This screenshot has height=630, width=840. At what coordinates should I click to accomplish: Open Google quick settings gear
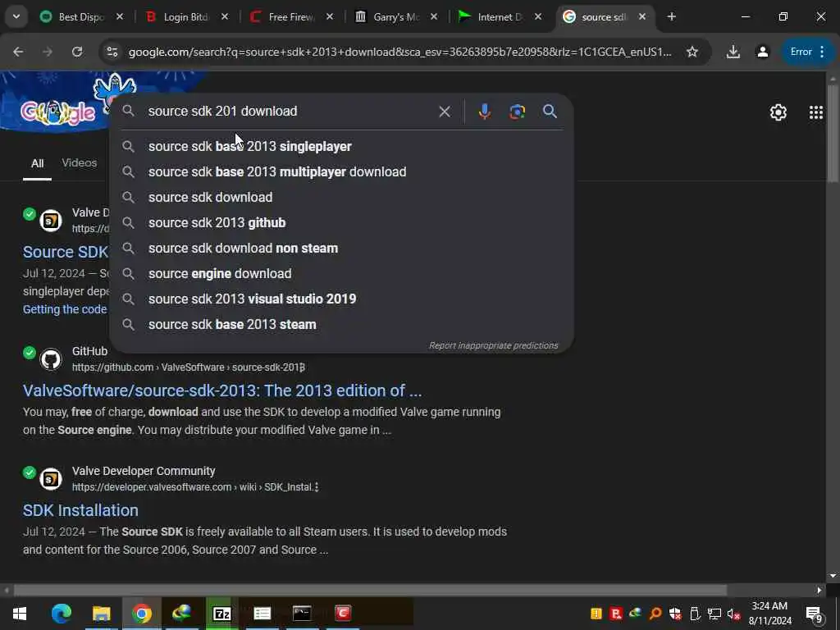[778, 112]
